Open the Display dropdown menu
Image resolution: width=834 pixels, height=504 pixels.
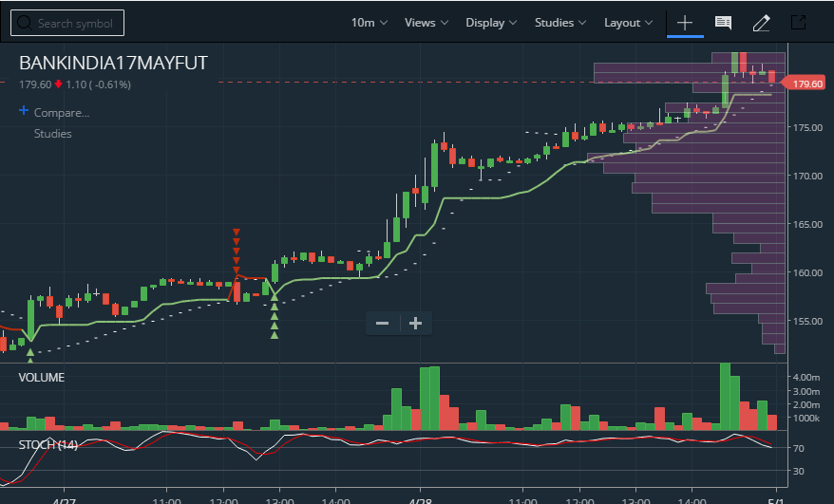(491, 23)
